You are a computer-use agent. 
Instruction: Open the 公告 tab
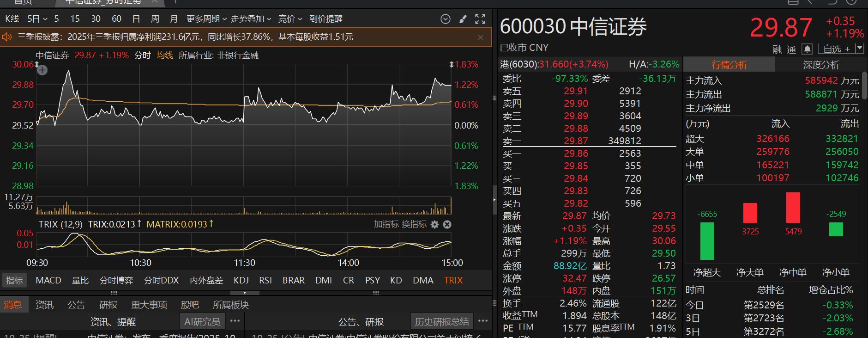[76, 305]
